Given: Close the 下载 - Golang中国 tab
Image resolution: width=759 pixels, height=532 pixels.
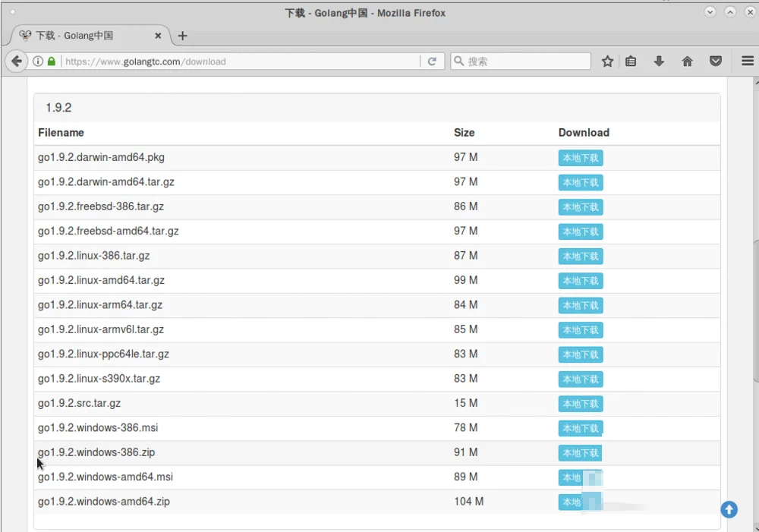Looking at the screenshot, I should [x=158, y=36].
